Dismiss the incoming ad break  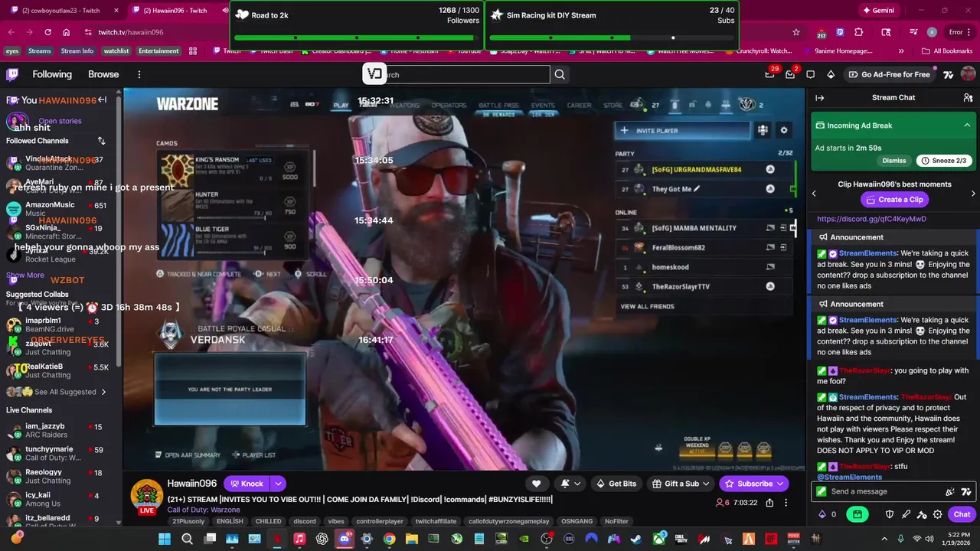[893, 161]
